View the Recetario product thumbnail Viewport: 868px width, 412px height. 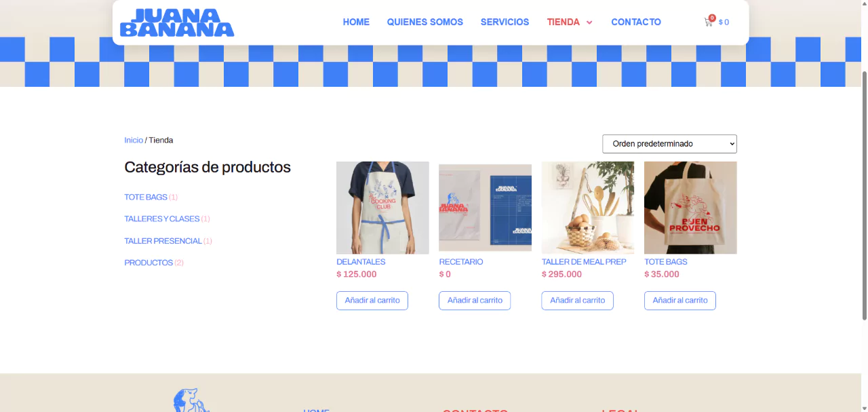[x=485, y=208]
